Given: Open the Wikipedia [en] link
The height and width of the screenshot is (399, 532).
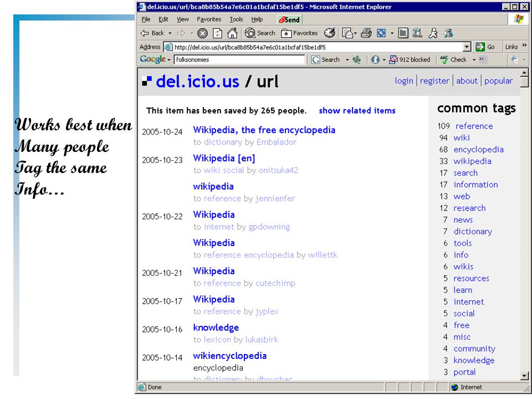Looking at the screenshot, I should point(224,158).
